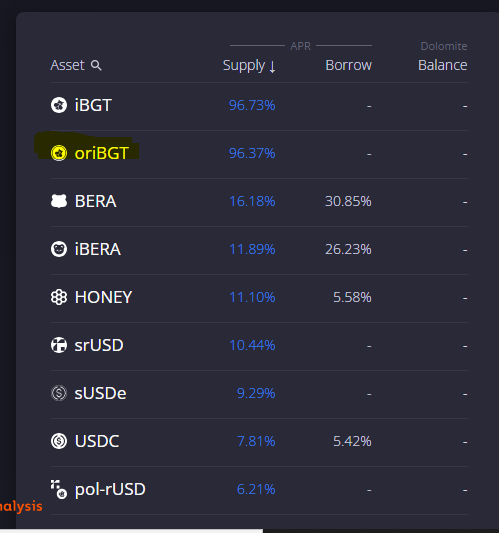499x533 pixels.
Task: Click the pol-rUSD token icon
Action: click(59, 489)
